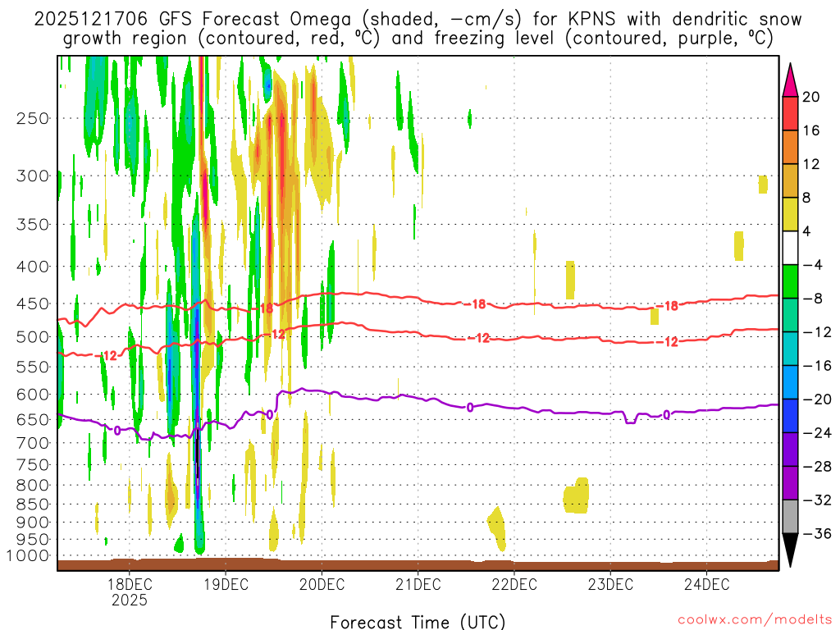Click the second title line about freezing level
840x630 pixels.
point(418,39)
